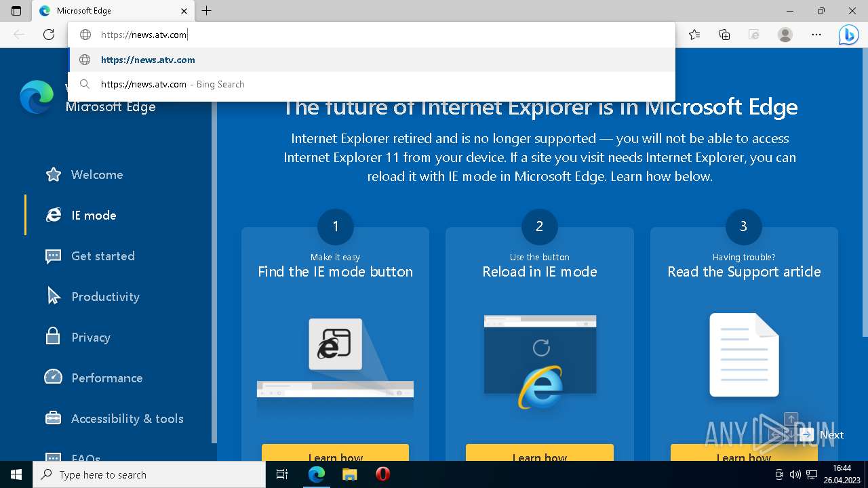Image resolution: width=868 pixels, height=488 pixels.
Task: Open the volume control in system tray
Action: click(x=795, y=474)
